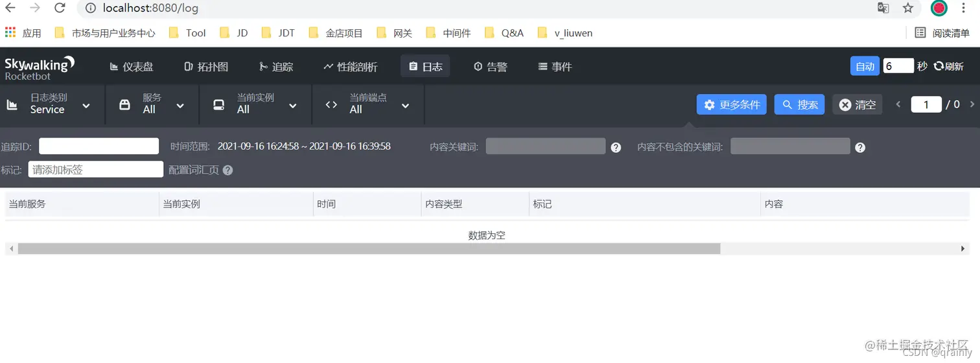Click the help icon beside 配置词汇页

pos(227,170)
